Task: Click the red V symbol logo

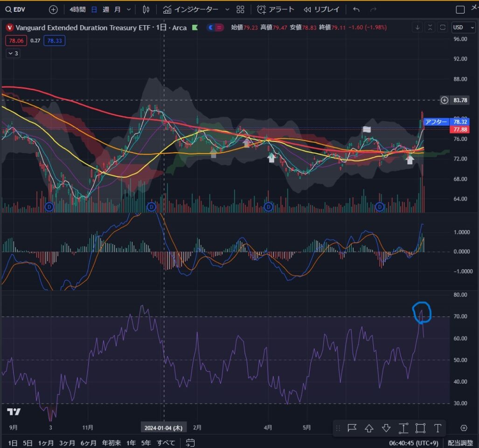Action: click(10, 28)
